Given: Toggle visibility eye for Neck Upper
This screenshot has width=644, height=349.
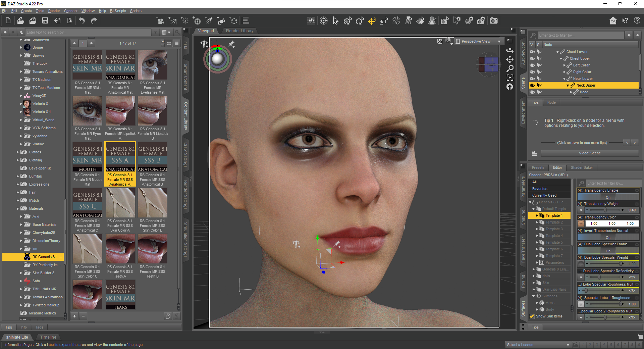Looking at the screenshot, I should pos(532,85).
